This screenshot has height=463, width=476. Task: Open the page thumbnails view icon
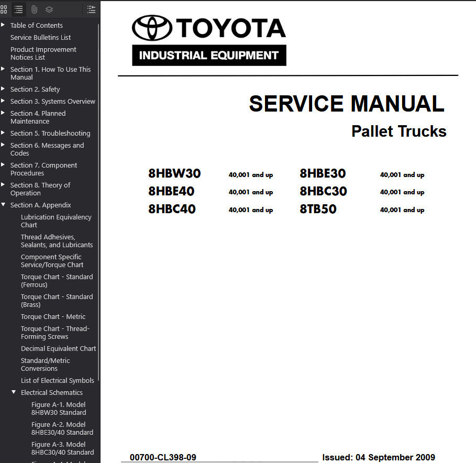tap(4, 10)
